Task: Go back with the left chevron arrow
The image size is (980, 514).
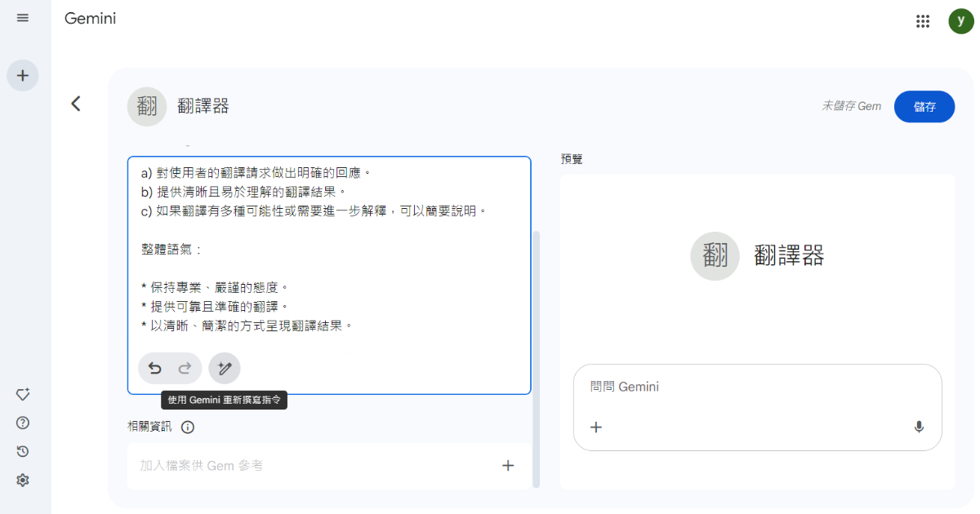Action: (x=76, y=104)
